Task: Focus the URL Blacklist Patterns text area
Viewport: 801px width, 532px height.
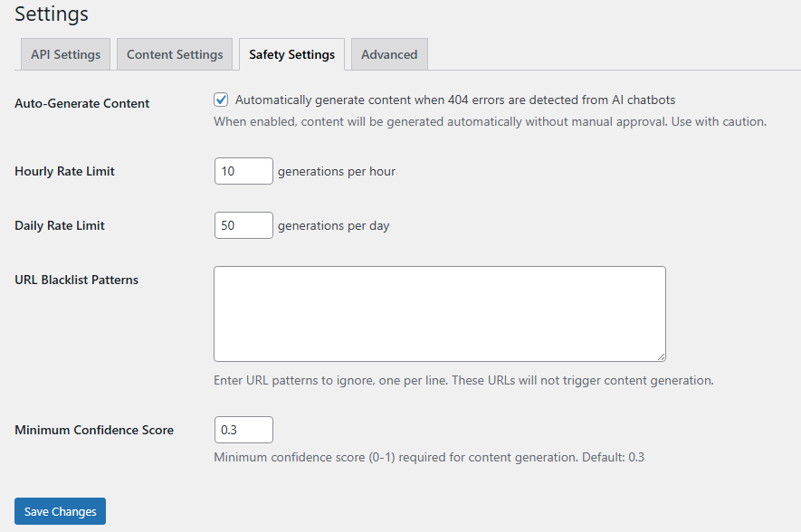Action: click(440, 314)
